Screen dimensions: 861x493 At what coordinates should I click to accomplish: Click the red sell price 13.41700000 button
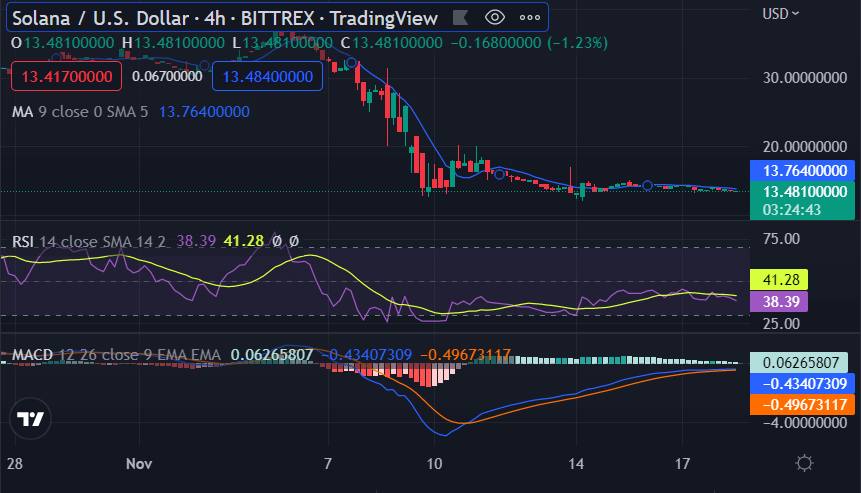point(66,76)
